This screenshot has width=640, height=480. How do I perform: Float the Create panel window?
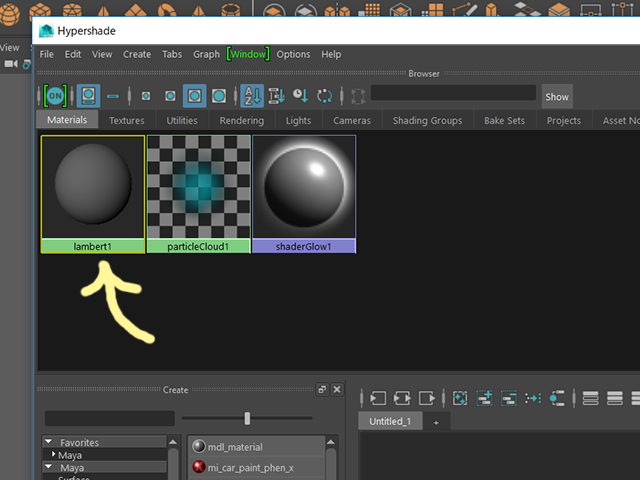click(x=322, y=389)
